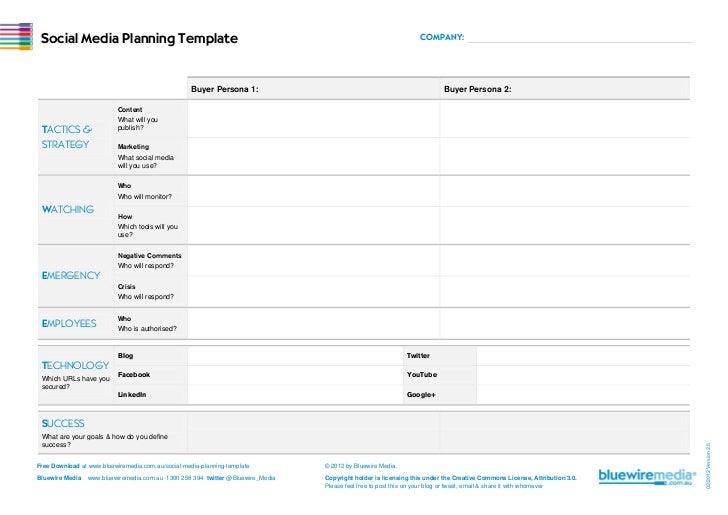Click the Buyer Persona 1 header field
The width and height of the screenshot is (728, 515).
click(x=312, y=89)
